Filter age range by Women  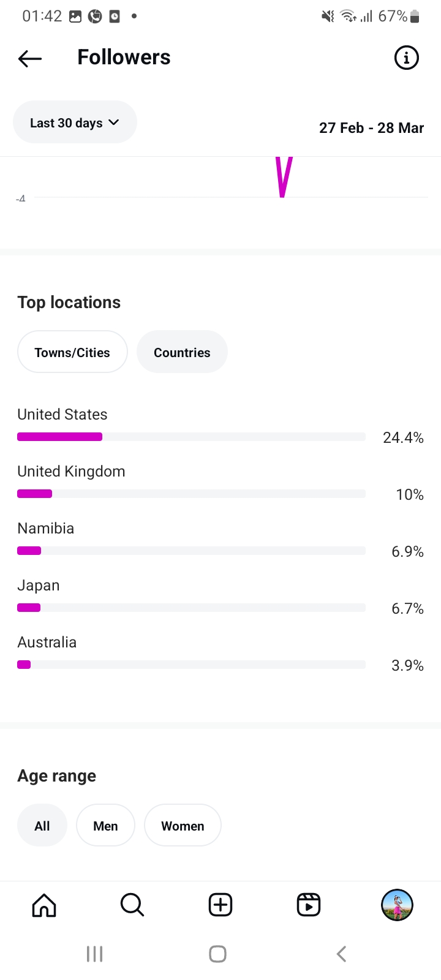pyautogui.click(x=183, y=826)
